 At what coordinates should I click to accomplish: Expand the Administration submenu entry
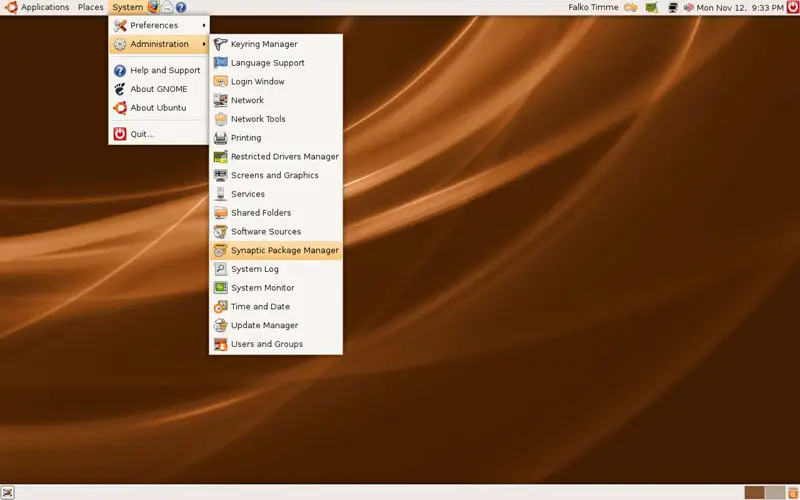(159, 44)
